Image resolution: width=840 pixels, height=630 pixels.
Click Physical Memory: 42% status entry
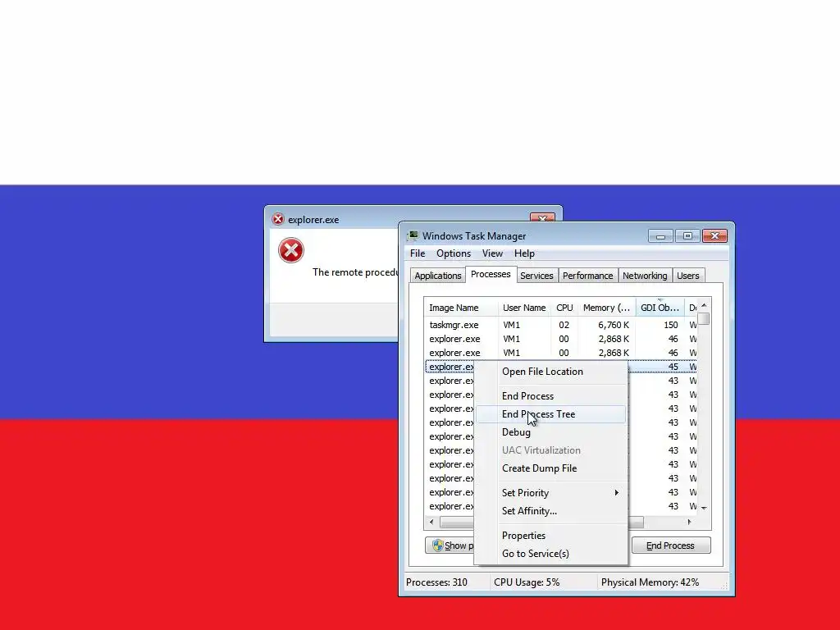(650, 582)
